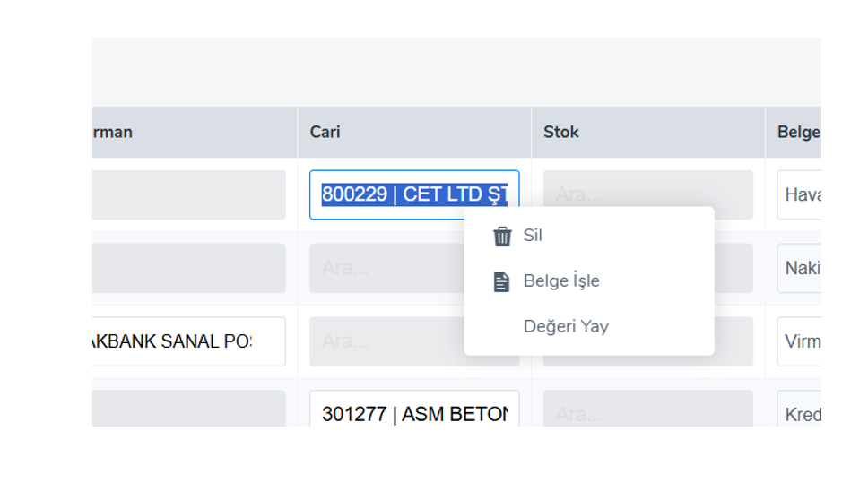Click the gray disabled field in the top-left row
Viewport: 868px width, 500px height.
[188, 195]
